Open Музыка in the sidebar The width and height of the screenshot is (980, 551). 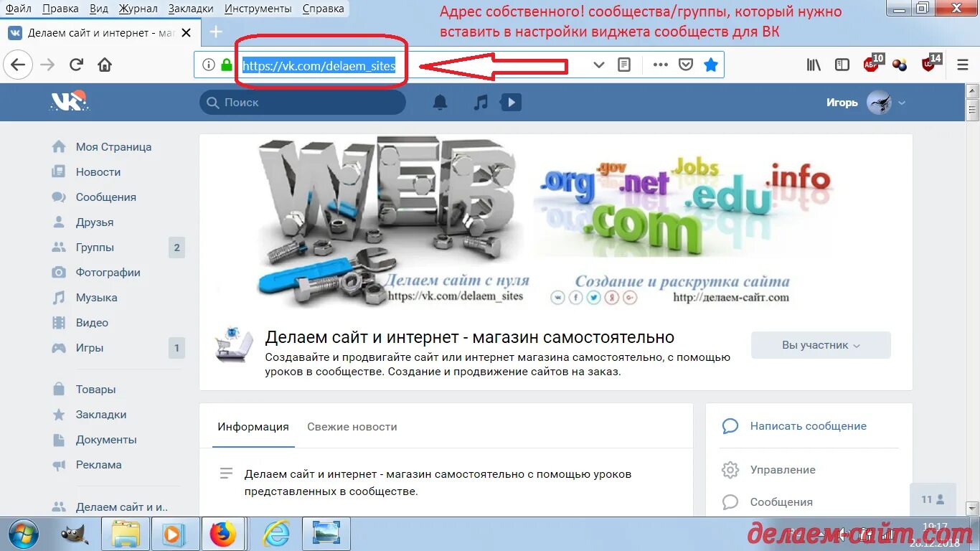pos(97,297)
